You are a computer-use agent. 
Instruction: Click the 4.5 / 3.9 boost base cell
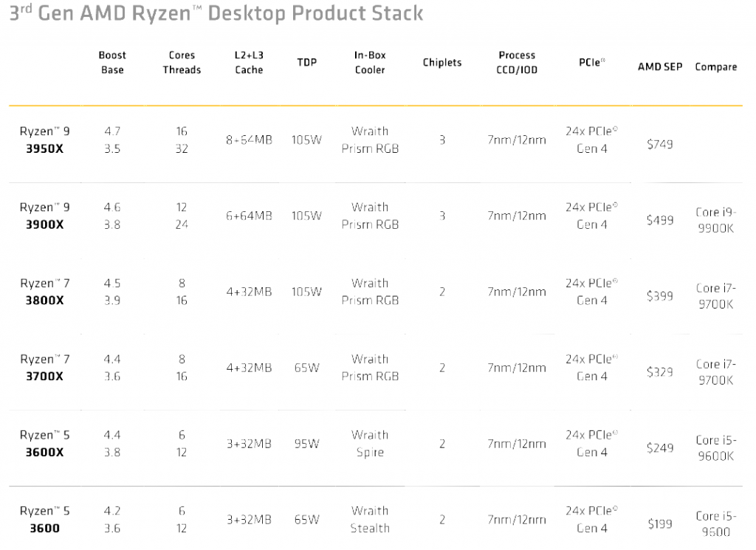[112, 292]
